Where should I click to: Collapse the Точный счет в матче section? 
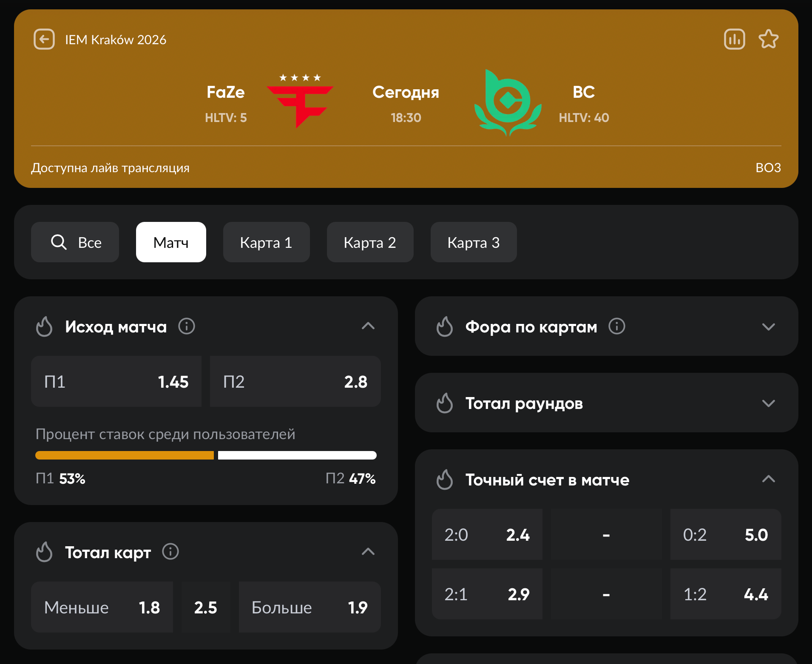768,479
